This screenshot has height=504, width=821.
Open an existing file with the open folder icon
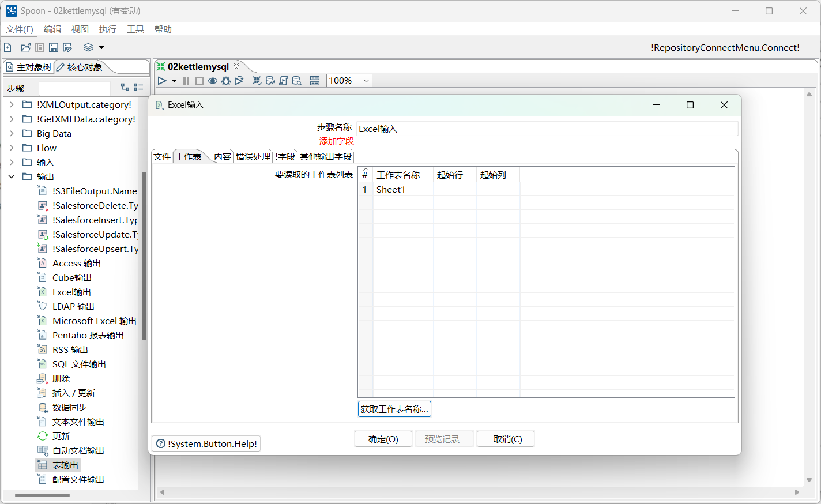(25, 47)
